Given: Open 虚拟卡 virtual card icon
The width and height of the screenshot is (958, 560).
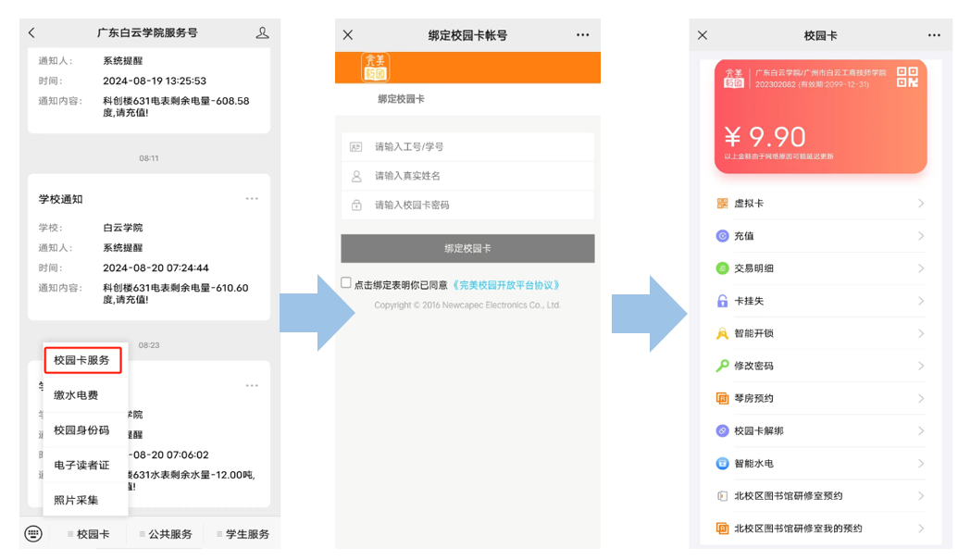Looking at the screenshot, I should pos(722,204).
